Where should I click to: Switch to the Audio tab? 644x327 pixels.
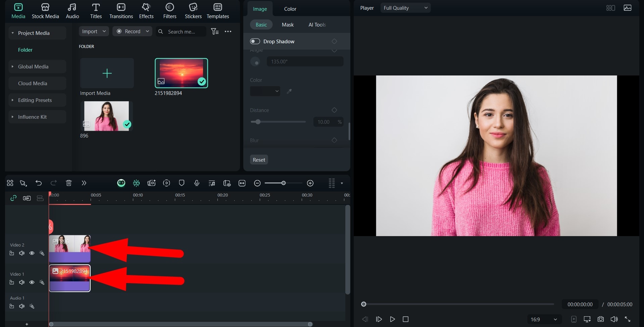pos(72,11)
